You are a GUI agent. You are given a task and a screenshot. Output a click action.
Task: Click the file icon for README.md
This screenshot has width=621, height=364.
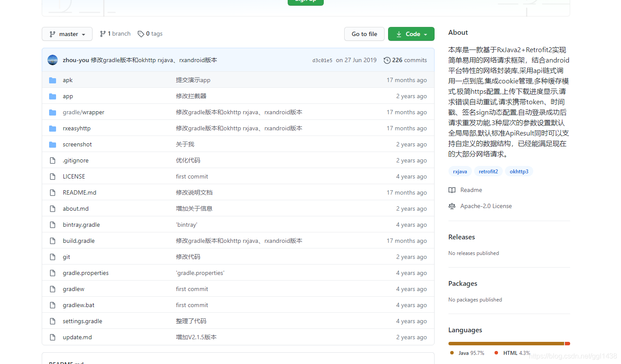pos(53,192)
